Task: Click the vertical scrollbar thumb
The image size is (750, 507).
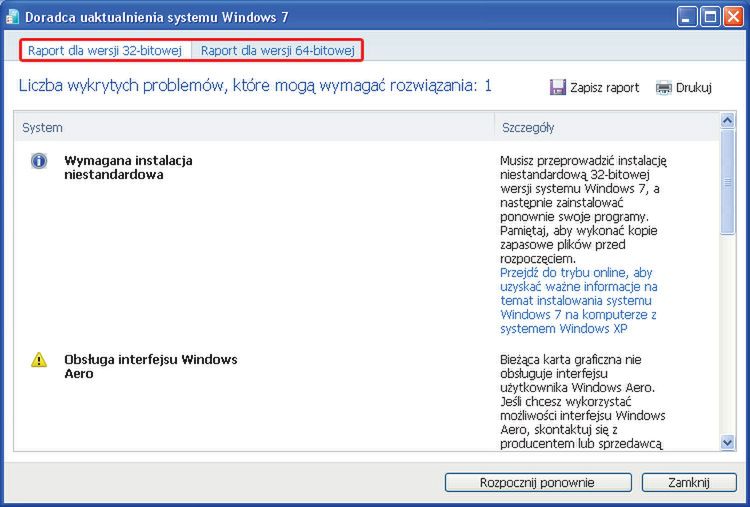Action: (728, 182)
